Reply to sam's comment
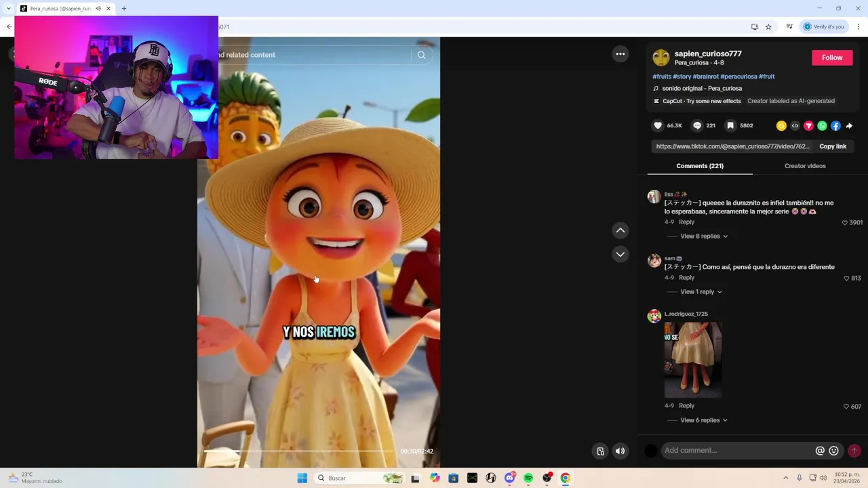This screenshot has width=868, height=488. coord(686,278)
